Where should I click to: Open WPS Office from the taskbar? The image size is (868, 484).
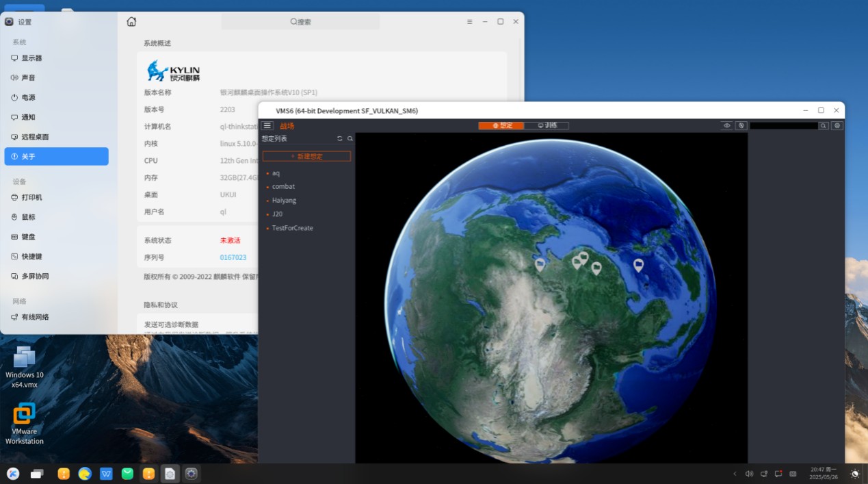tap(106, 474)
